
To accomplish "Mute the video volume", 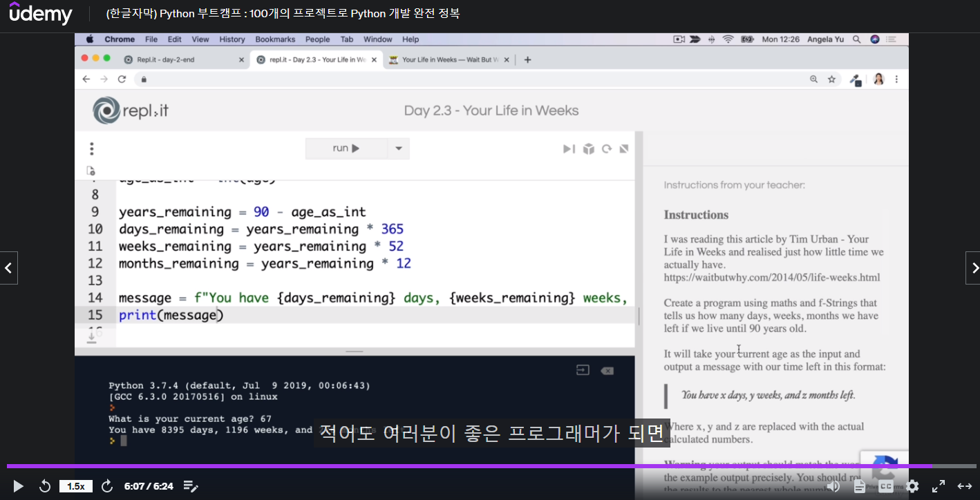I will coord(833,486).
